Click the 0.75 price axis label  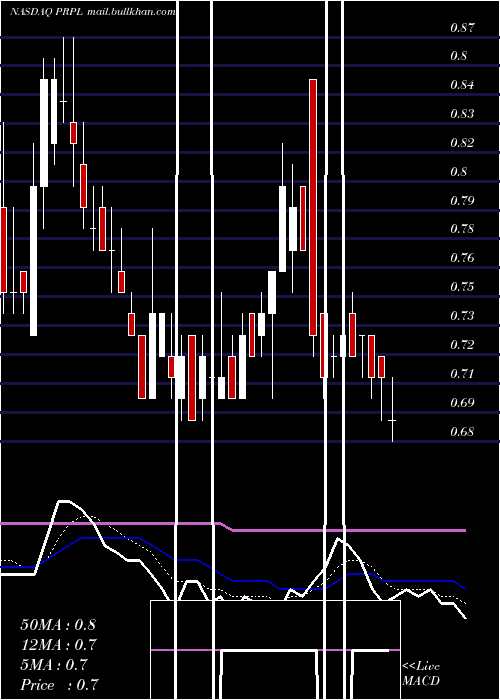pyautogui.click(x=462, y=287)
